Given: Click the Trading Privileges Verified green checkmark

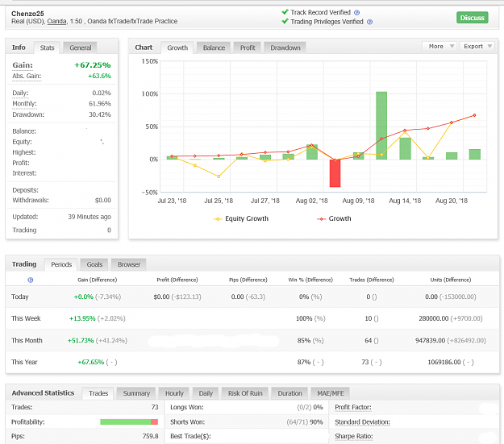Looking at the screenshot, I should (x=285, y=22).
